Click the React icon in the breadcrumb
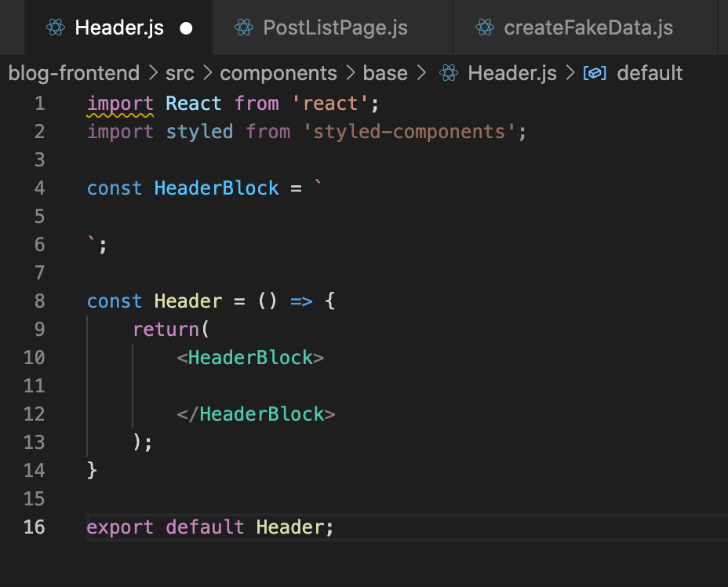This screenshot has height=587, width=728. (449, 73)
